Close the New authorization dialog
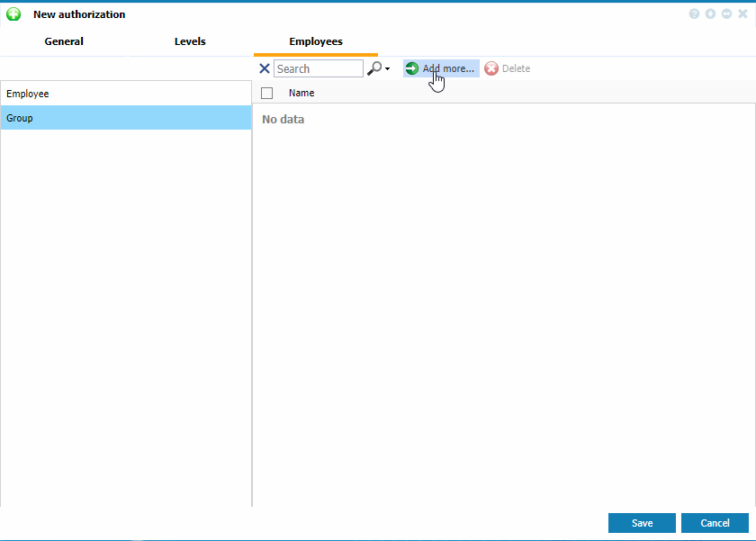 tap(742, 14)
